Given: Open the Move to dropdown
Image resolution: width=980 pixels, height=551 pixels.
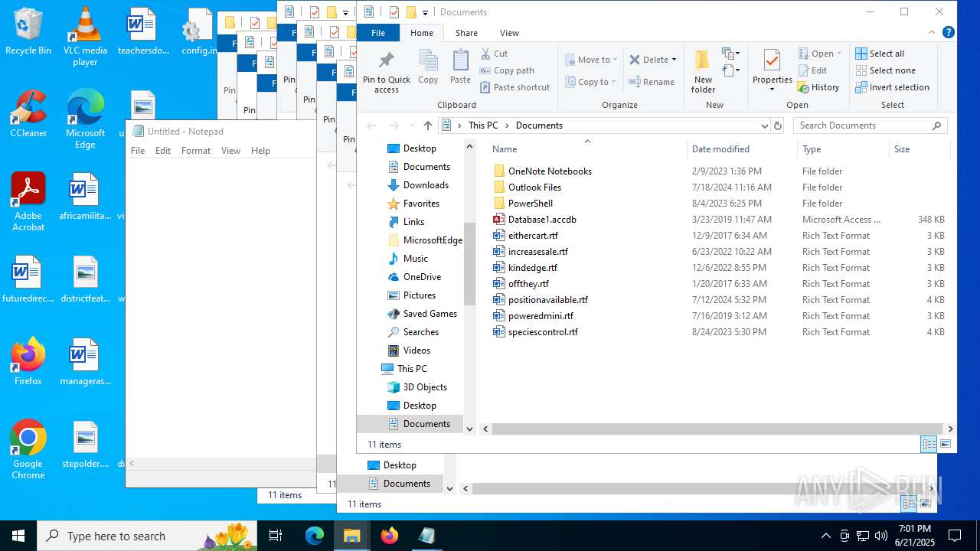Looking at the screenshot, I should [x=591, y=60].
